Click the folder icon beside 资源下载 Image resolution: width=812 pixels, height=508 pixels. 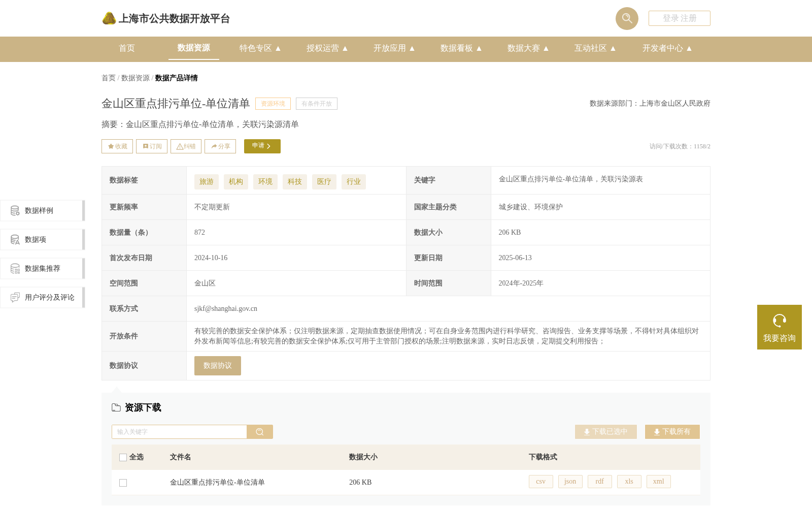click(116, 407)
